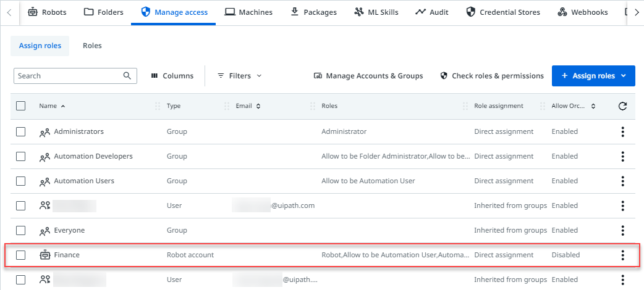Image resolution: width=644 pixels, height=290 pixels.
Task: Open the ML Skills tab
Action: tap(376, 12)
